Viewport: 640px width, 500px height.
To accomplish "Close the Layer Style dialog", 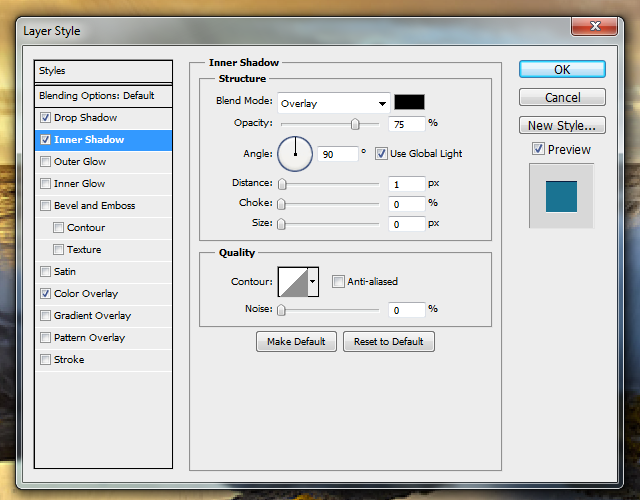I will click(x=595, y=26).
